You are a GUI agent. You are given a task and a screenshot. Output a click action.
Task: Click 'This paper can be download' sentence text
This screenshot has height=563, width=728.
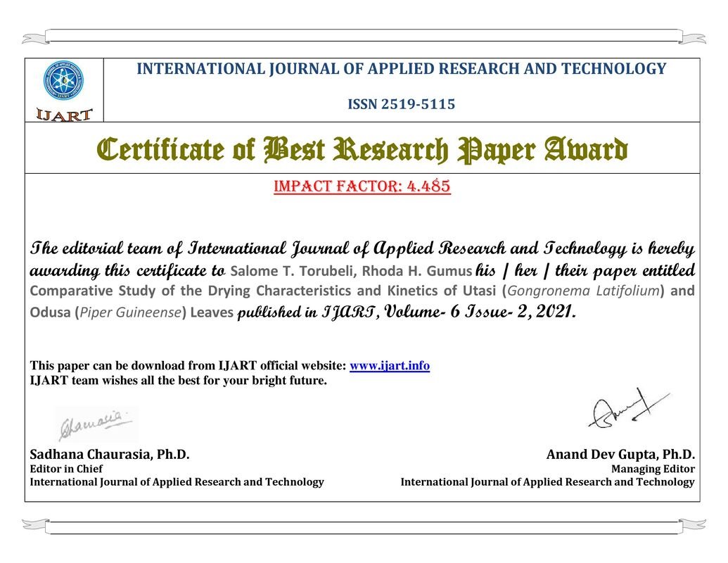pos(188,365)
